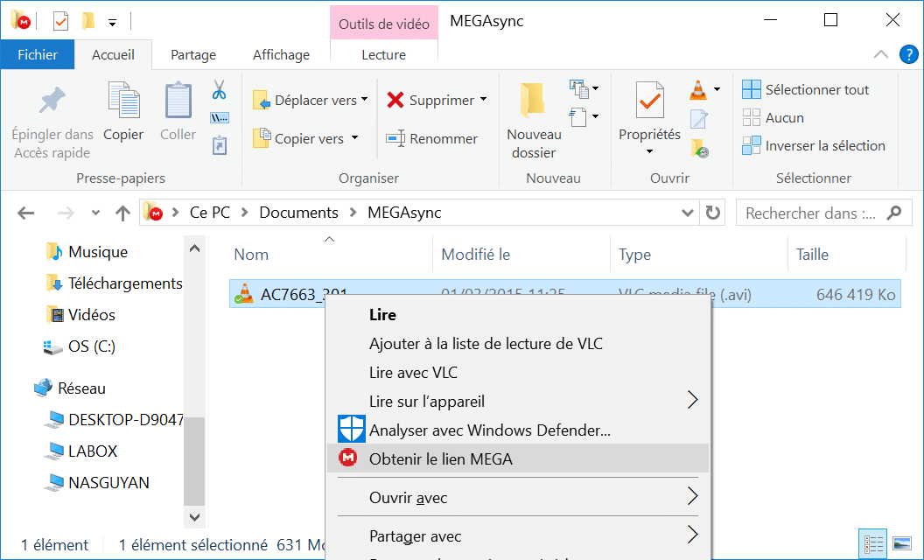Click Ce PC in the address path
The width and height of the screenshot is (924, 560).
pyautogui.click(x=210, y=213)
